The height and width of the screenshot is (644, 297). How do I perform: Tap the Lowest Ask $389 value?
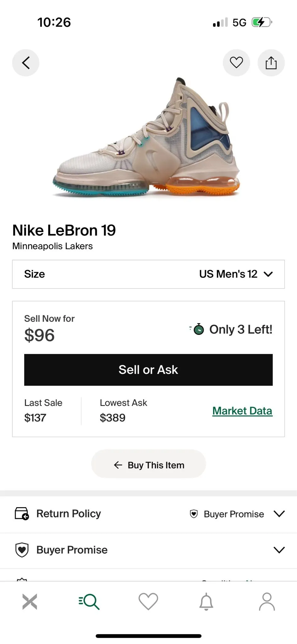click(x=113, y=418)
